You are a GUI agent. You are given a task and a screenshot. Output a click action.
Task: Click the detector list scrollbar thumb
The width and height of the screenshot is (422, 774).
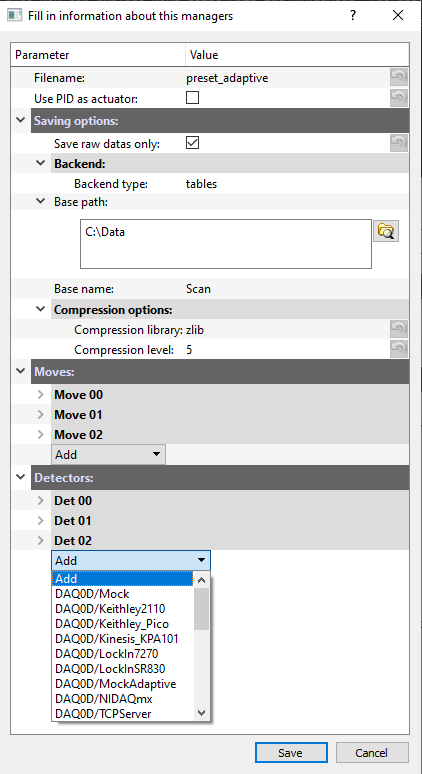point(201,609)
